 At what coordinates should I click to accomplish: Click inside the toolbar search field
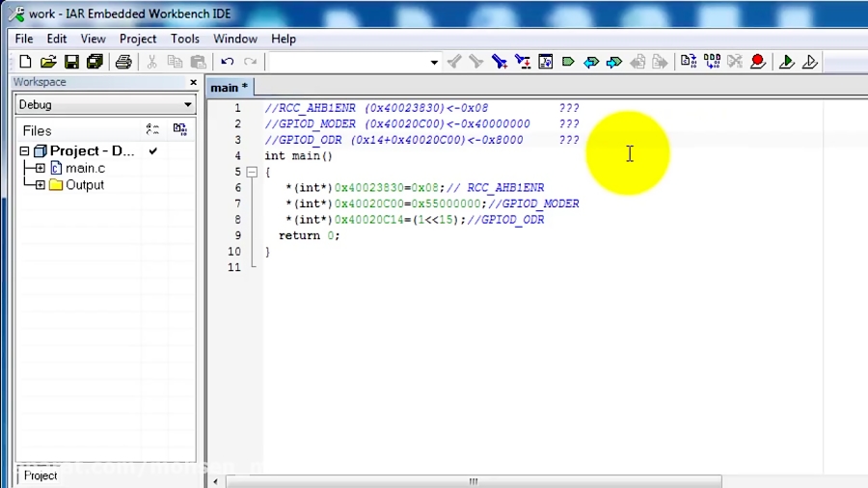pos(349,62)
